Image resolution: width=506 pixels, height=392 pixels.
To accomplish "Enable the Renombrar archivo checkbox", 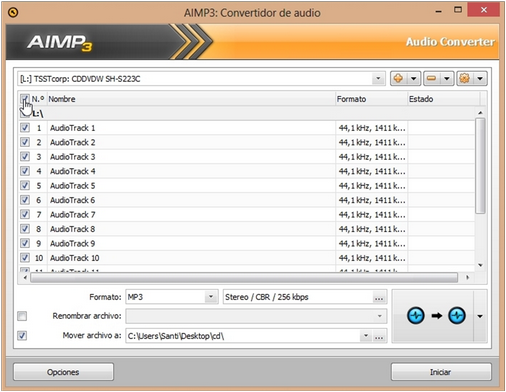I will (x=22, y=316).
